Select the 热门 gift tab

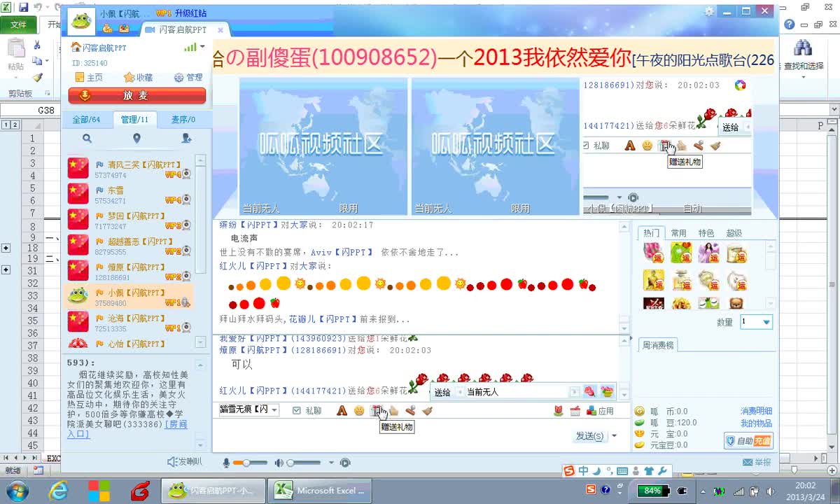point(651,233)
